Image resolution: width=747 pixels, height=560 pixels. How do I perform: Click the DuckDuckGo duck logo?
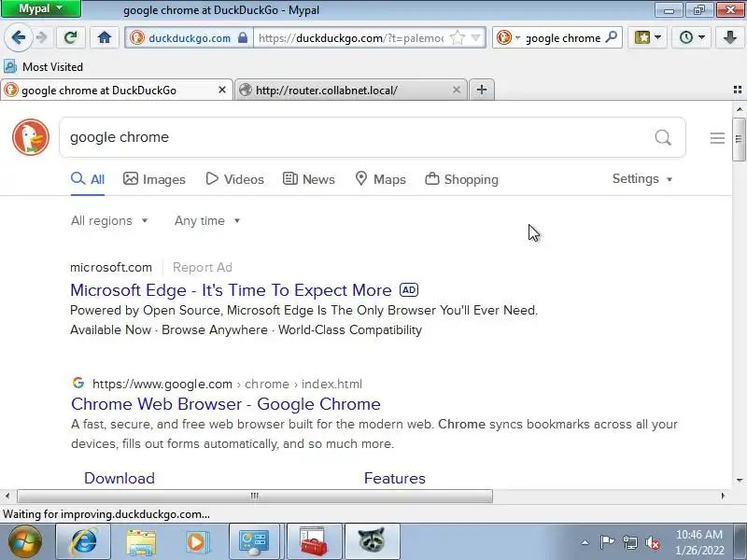[31, 137]
